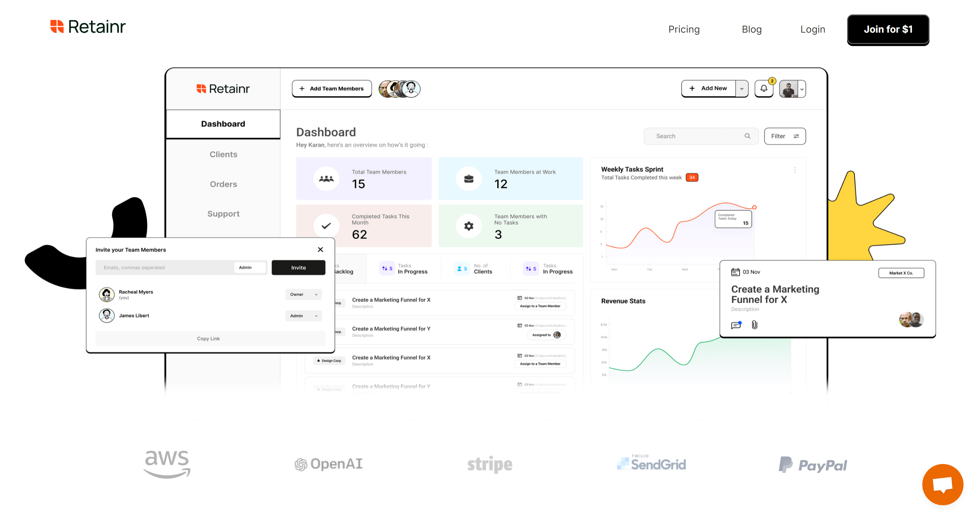Click the No Tasks gear icon
This screenshot has width=980, height=519.
click(x=469, y=226)
